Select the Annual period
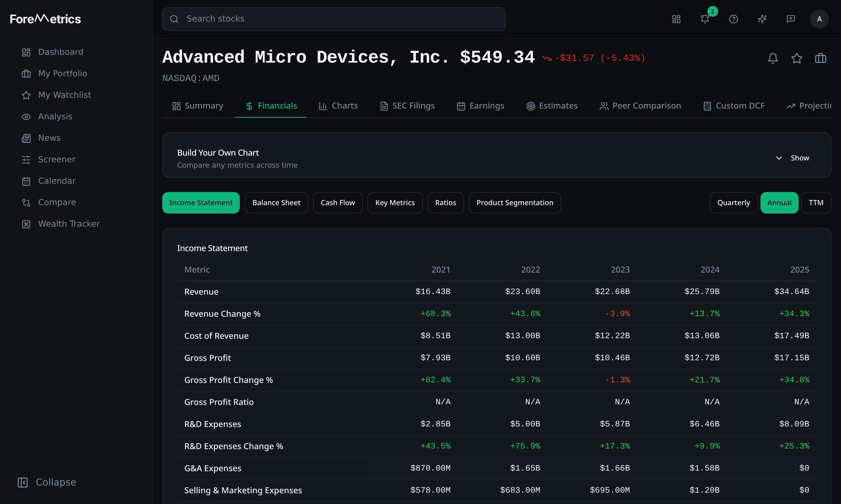The image size is (841, 504). [779, 203]
